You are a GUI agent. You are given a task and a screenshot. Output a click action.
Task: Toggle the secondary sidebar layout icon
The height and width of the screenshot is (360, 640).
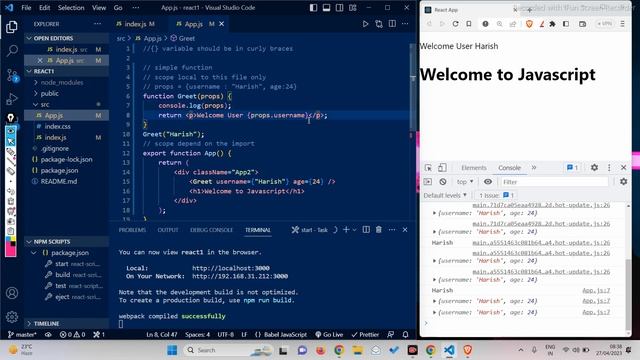[x=339, y=8]
